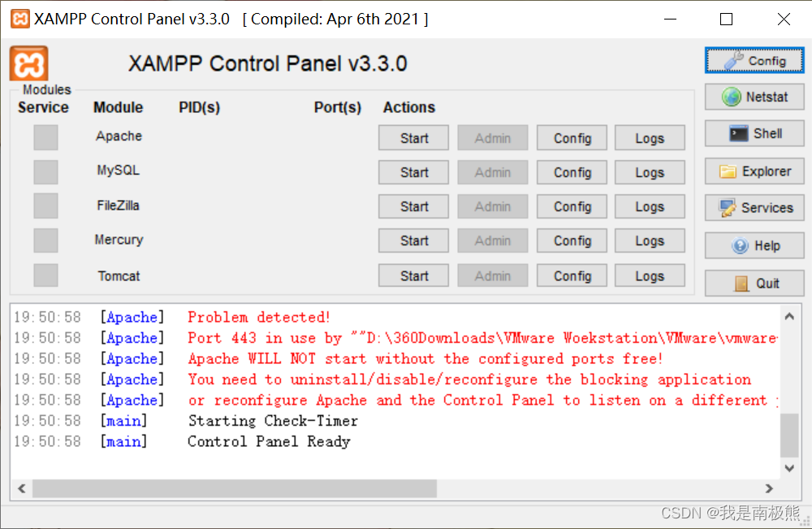Open global Config with the wrench button
Screen dimensions: 812x529
click(x=754, y=61)
